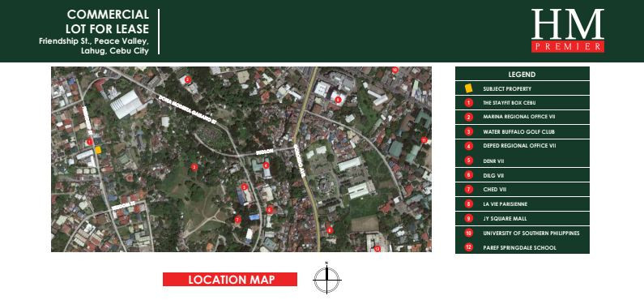
Task: Click CHED VII legend text
Action: coord(494,190)
